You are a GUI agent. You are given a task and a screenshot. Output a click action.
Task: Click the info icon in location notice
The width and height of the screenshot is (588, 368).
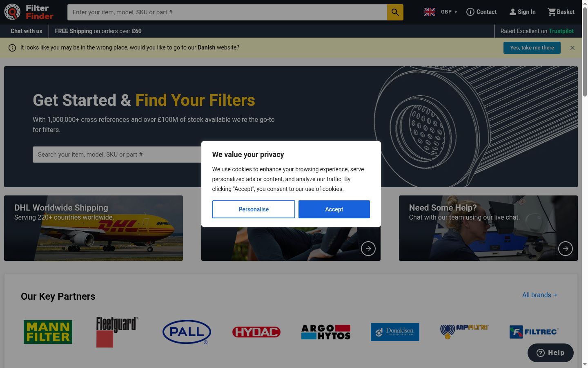pyautogui.click(x=12, y=48)
